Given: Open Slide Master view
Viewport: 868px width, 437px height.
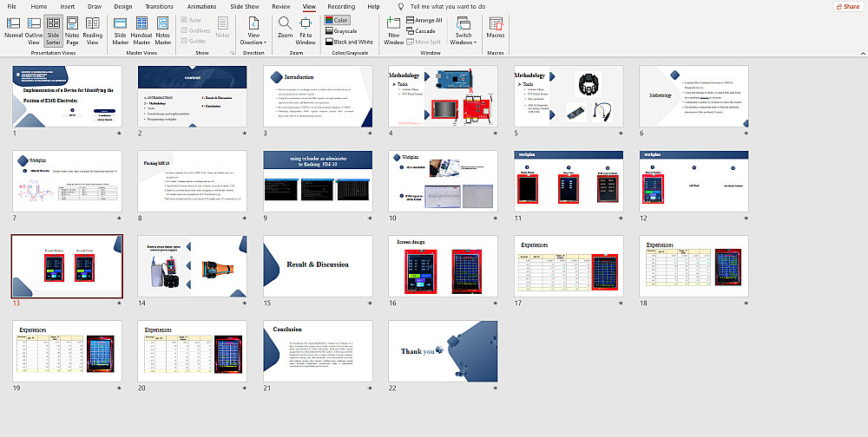Looking at the screenshot, I should [x=120, y=29].
